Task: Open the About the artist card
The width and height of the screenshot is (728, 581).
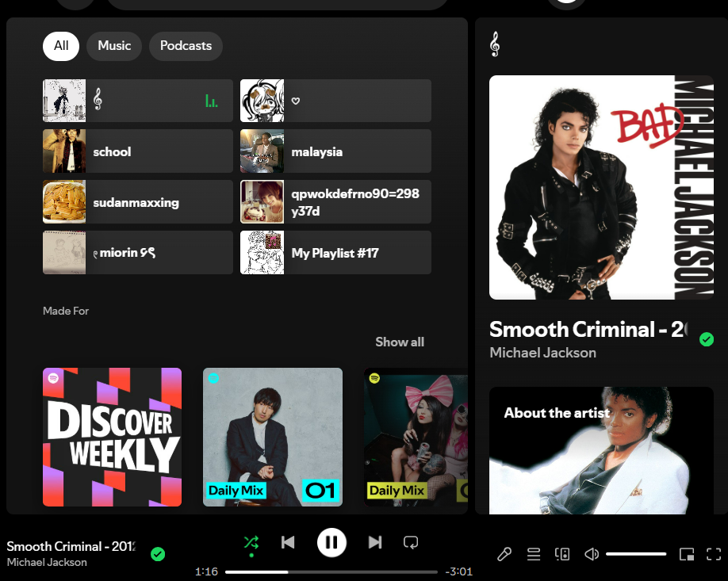Action: 601,450
